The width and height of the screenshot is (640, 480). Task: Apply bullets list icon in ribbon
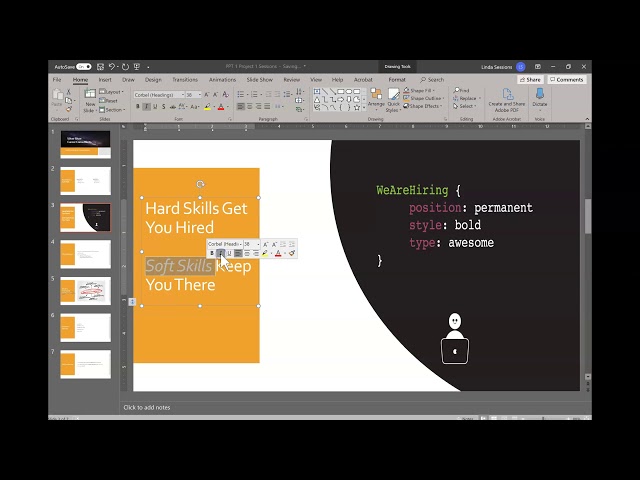point(241,95)
